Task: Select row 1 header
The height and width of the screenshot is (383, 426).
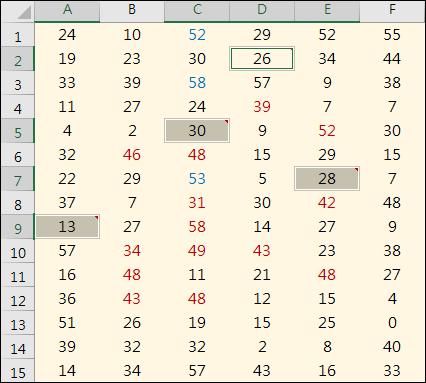Action: coord(18,35)
